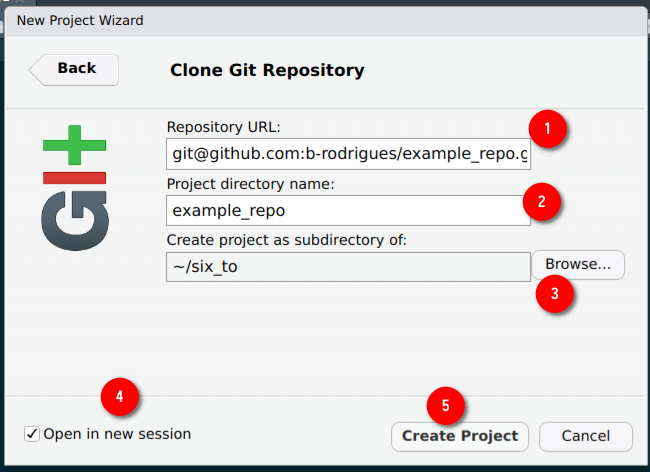Click red annotation marker number 3
Image resolution: width=650 pixels, height=472 pixels.
[x=555, y=293]
